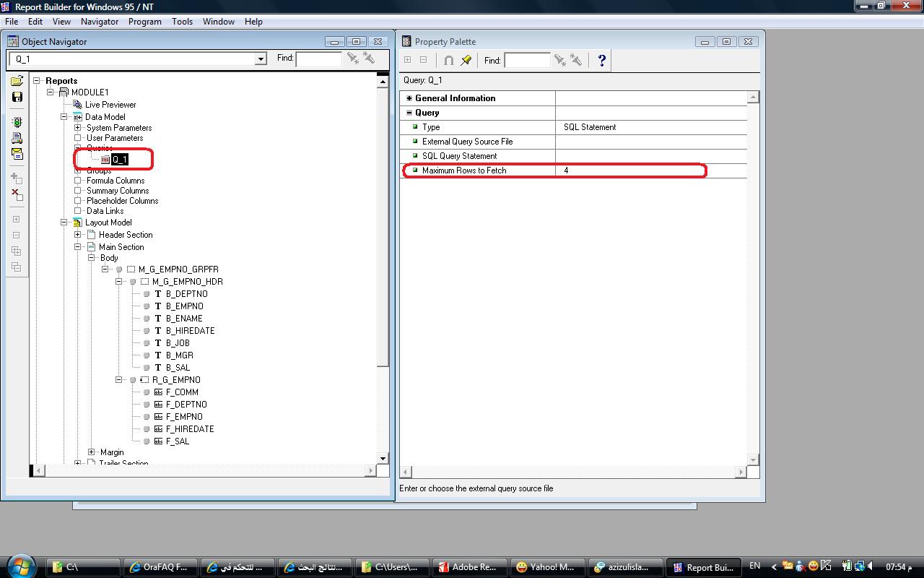Collapse the Layout Model node
924x578 pixels.
[64, 223]
